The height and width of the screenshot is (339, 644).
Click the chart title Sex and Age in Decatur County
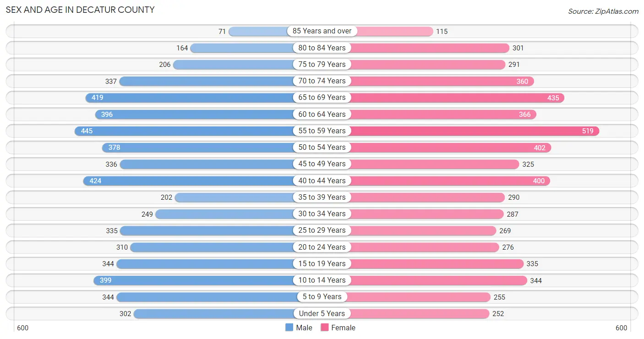coord(80,10)
